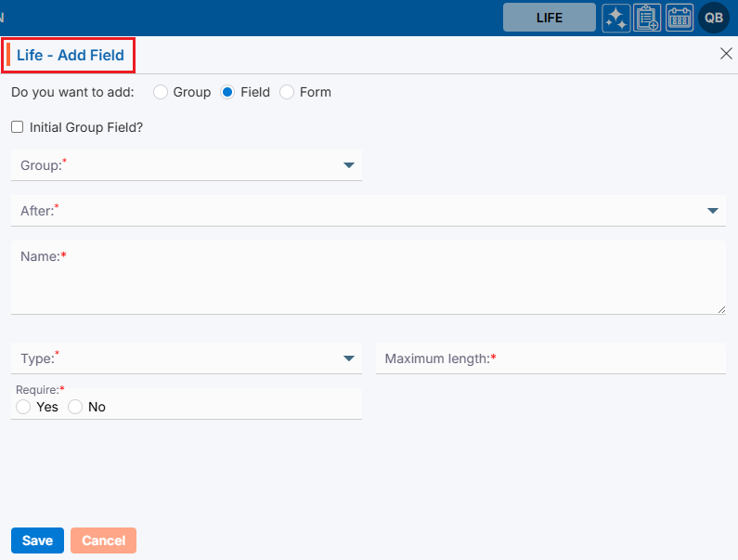The height and width of the screenshot is (560, 738).
Task: Enable the Initial Group Field checkbox
Action: coord(18,127)
